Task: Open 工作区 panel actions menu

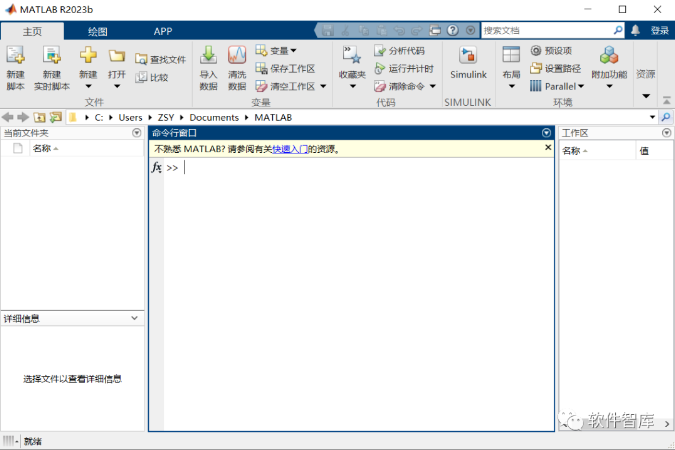Action: tap(666, 133)
